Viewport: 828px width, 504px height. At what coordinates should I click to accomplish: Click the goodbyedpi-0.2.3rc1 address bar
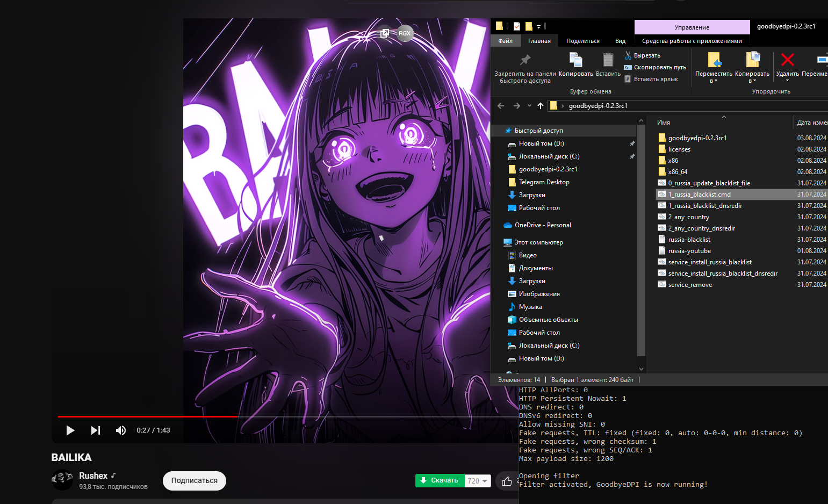[x=688, y=106]
